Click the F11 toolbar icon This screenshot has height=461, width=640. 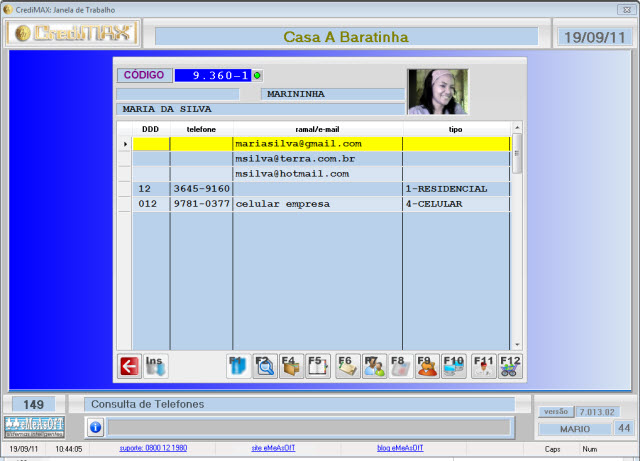pos(484,366)
